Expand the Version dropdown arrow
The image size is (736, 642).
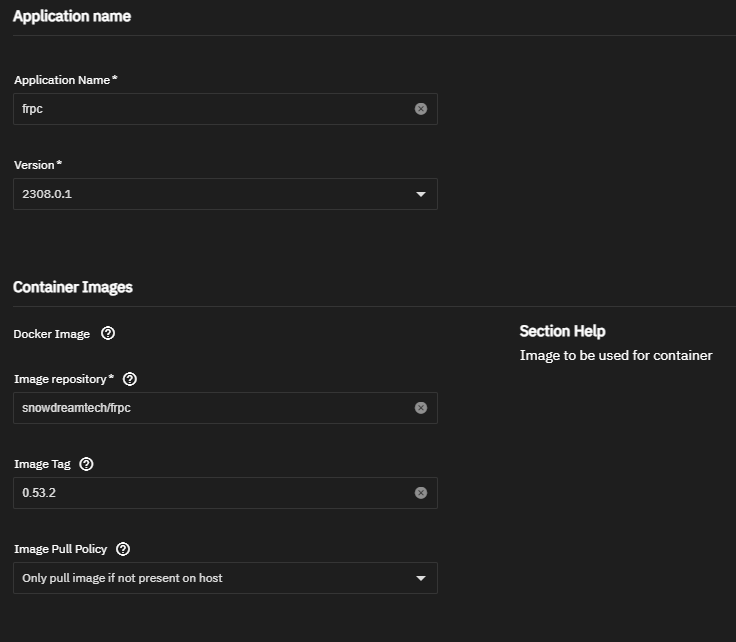click(x=421, y=194)
